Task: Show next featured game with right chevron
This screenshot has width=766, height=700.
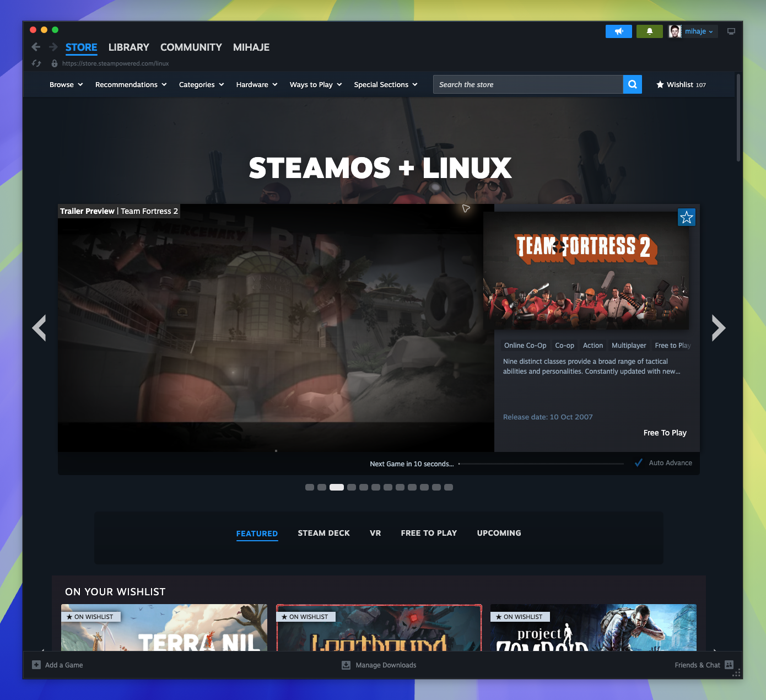Action: click(x=718, y=328)
